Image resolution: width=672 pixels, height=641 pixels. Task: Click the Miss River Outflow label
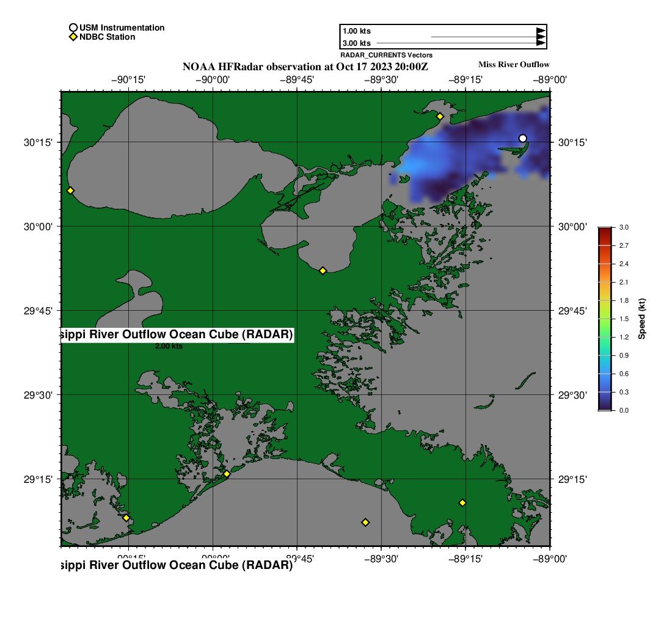click(513, 65)
